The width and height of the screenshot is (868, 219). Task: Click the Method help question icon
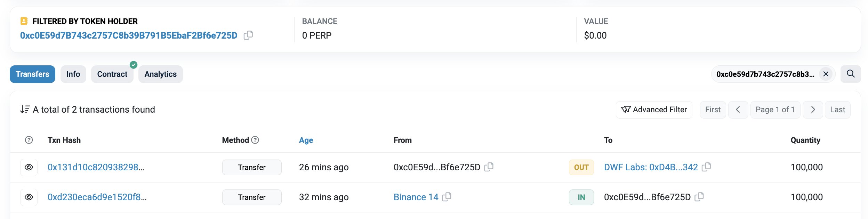pyautogui.click(x=255, y=140)
